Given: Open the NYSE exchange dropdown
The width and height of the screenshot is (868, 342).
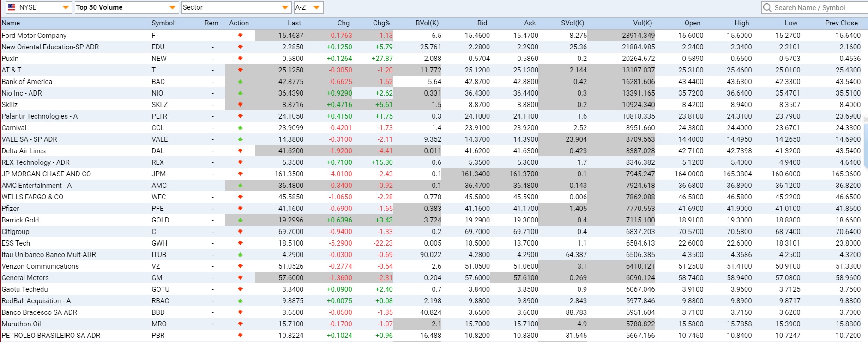Looking at the screenshot, I should [x=39, y=7].
